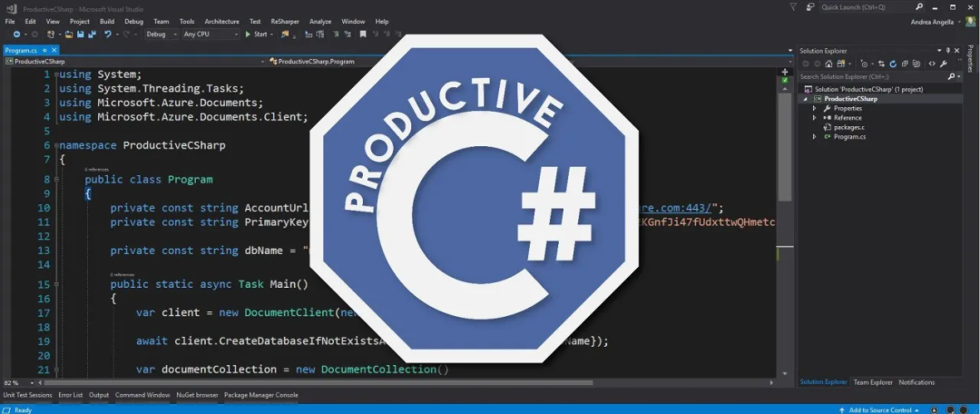The width and height of the screenshot is (980, 414).
Task: Click the editor vertical scrollbar thumb
Action: point(786,147)
